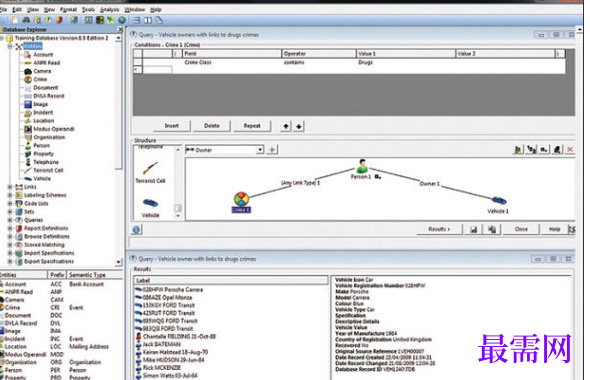Screen dimensions: 590x380
Task: Click the new document toolbar icon
Action: (15, 20)
